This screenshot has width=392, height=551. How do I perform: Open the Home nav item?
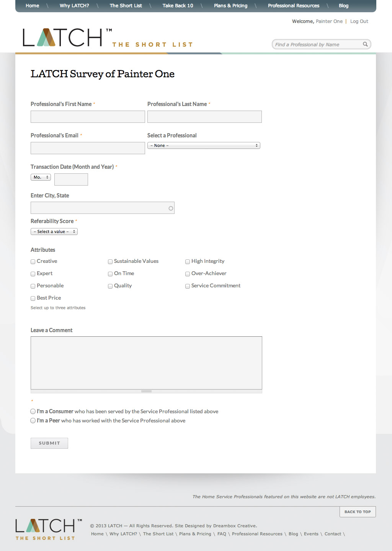(x=33, y=6)
